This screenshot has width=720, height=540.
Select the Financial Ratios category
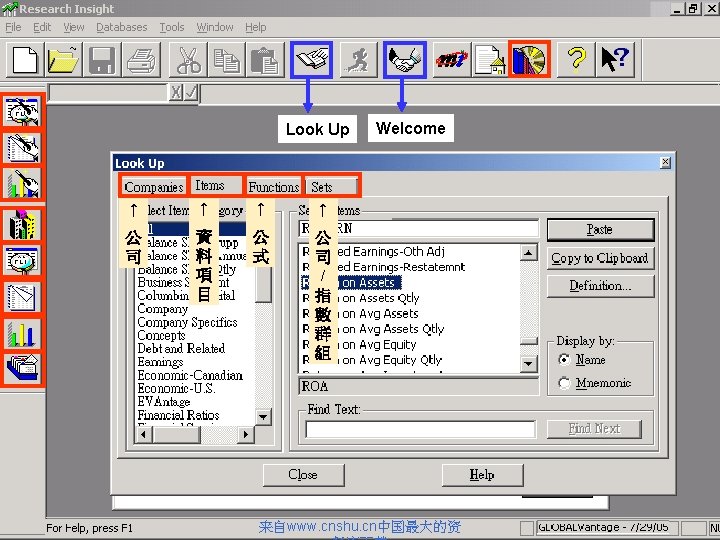pos(178,415)
